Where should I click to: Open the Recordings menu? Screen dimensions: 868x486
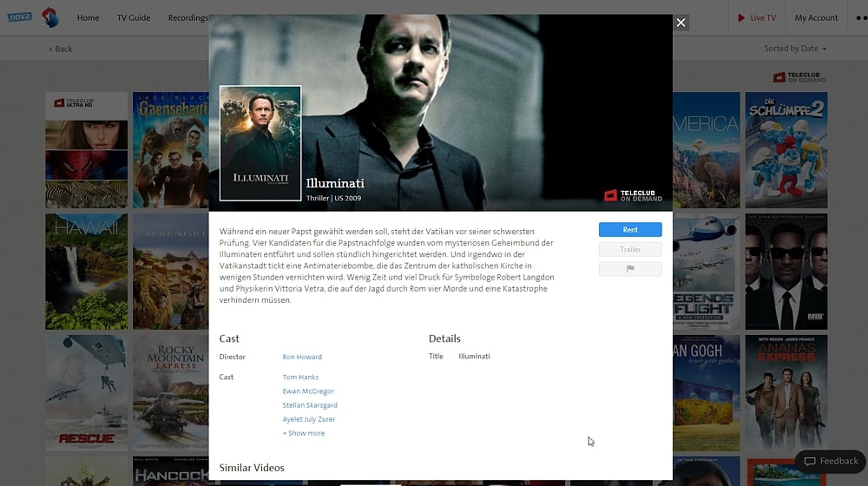coord(187,17)
